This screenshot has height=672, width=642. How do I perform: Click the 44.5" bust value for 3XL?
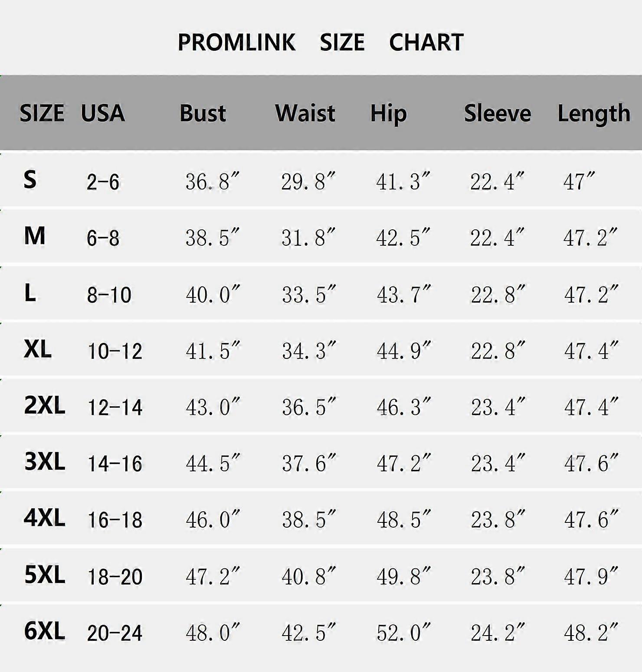pyautogui.click(x=213, y=463)
